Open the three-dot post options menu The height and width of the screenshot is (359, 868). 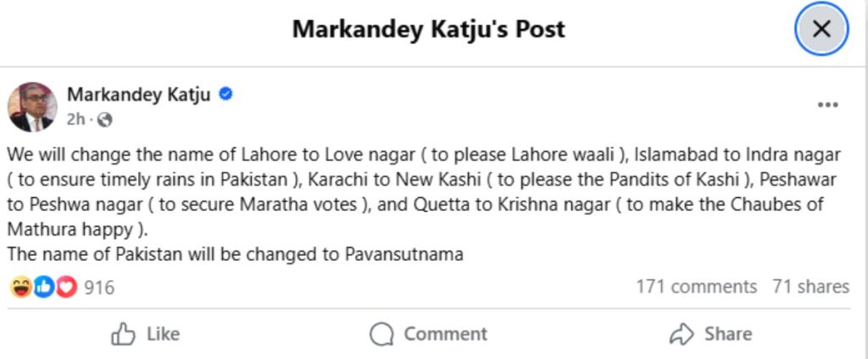click(827, 105)
